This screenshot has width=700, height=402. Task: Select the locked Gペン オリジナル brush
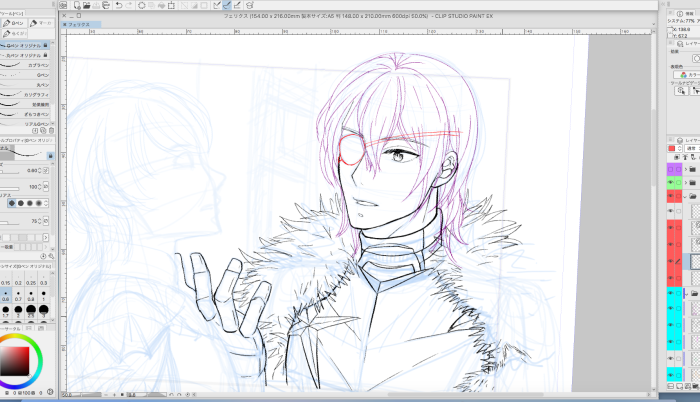pos(25,46)
